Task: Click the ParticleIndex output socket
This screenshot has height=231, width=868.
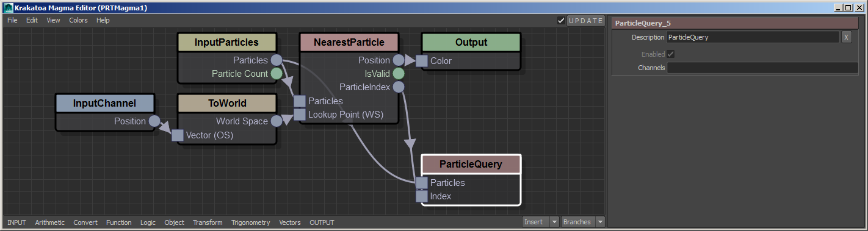Action: tap(398, 87)
